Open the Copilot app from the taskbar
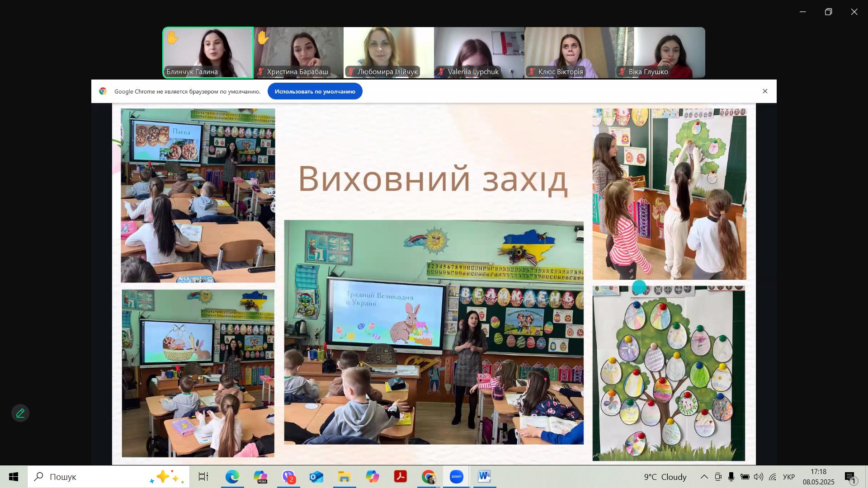Image resolution: width=868 pixels, height=488 pixels. point(373,477)
